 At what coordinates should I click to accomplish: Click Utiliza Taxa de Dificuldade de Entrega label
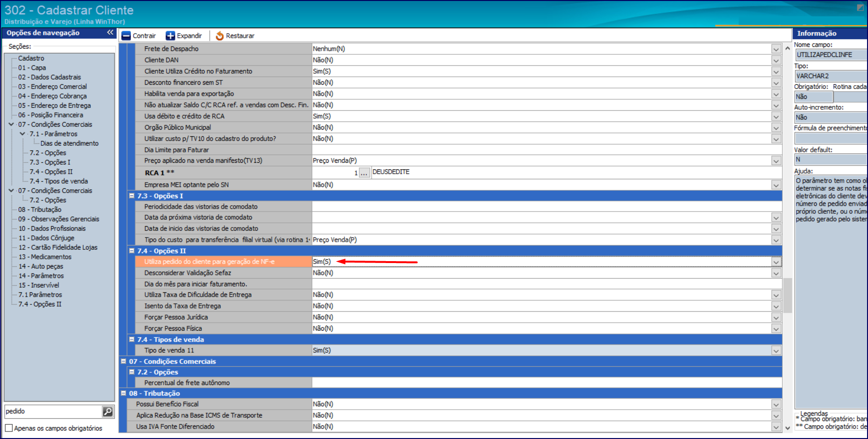[198, 295]
